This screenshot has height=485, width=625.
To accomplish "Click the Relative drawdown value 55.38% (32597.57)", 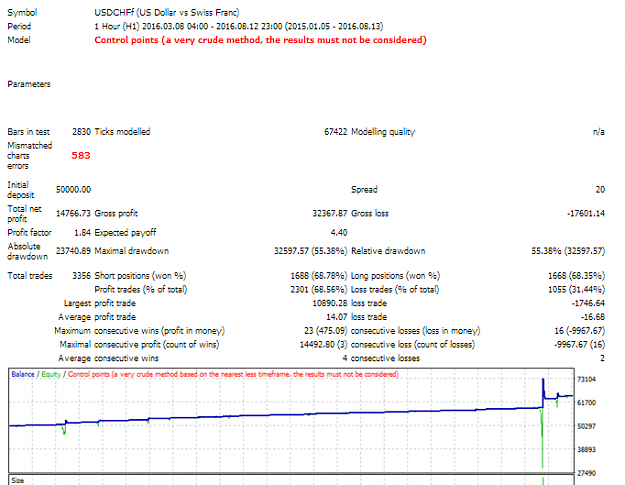I will [568, 251].
